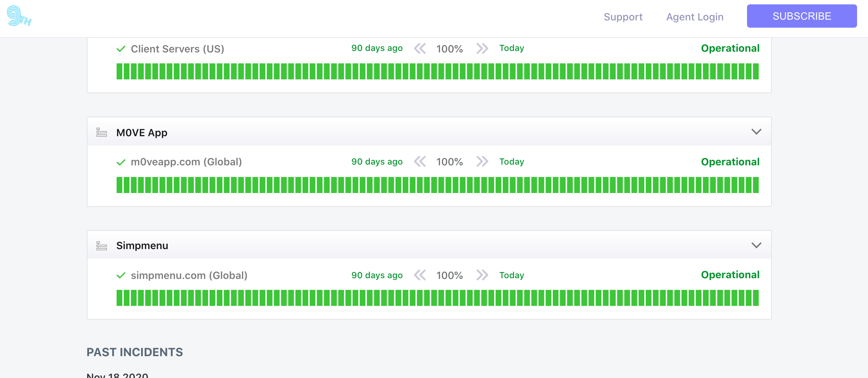Click the M0VE App group list icon
The height and width of the screenshot is (378, 868).
point(102,133)
